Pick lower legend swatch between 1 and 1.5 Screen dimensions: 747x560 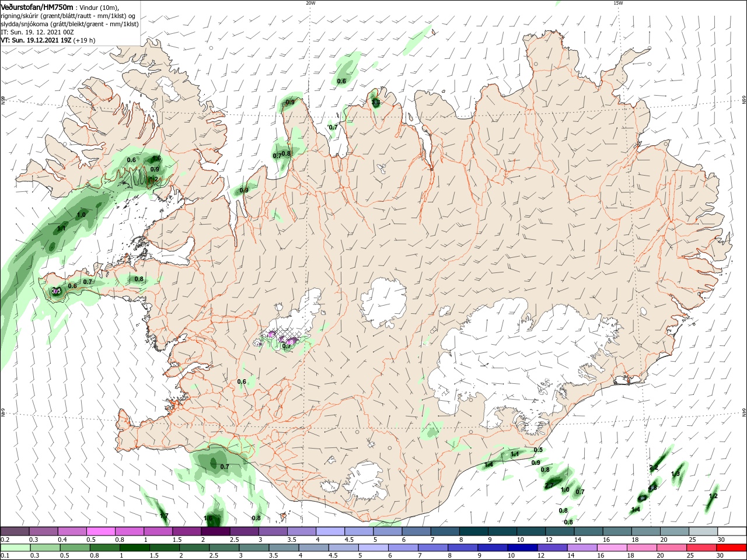click(134, 547)
